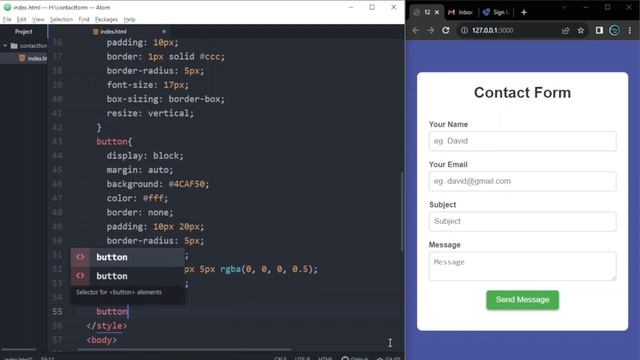Click the CRLF line ending selector
Viewport: 640px width, 360px height.
(280, 358)
